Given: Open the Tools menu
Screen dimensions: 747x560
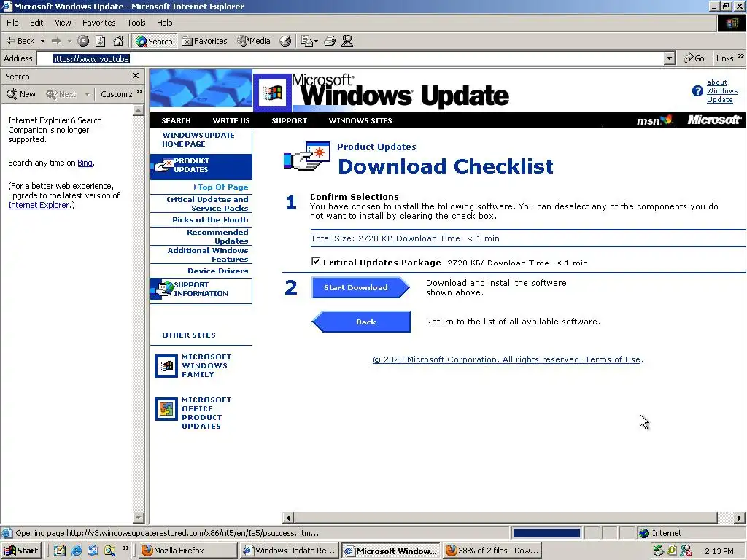Looking at the screenshot, I should point(136,23).
